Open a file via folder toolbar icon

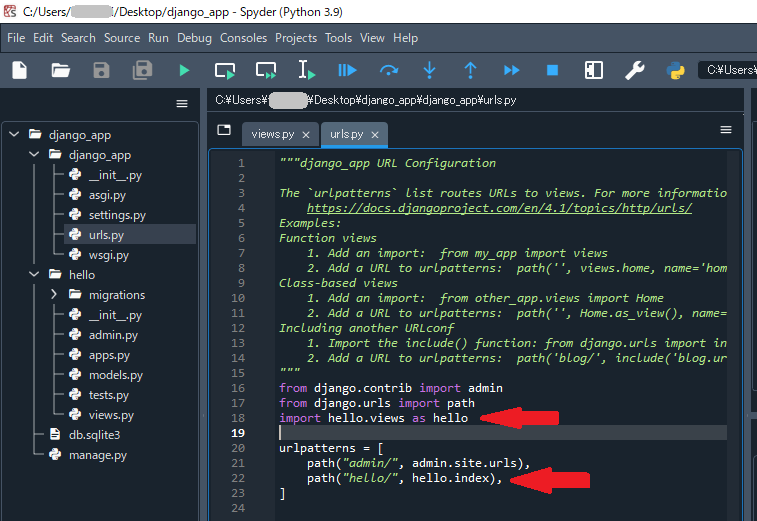(61, 70)
